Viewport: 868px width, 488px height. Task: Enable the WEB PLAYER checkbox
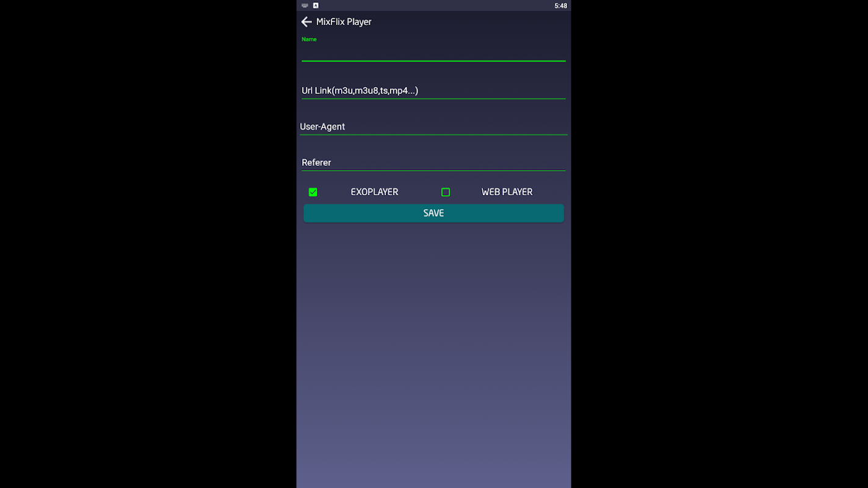[x=446, y=192]
